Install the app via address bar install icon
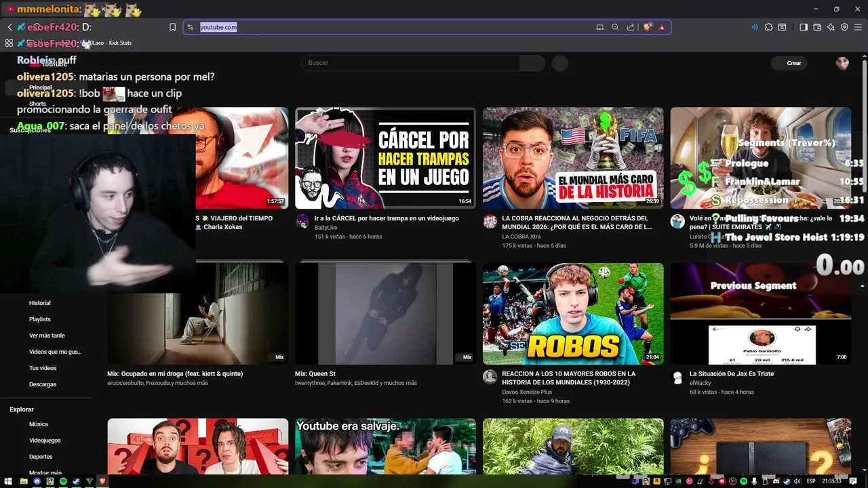 [x=599, y=27]
